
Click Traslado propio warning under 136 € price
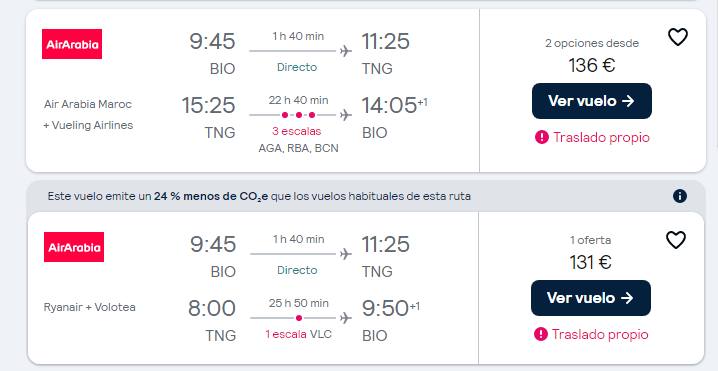592,137
